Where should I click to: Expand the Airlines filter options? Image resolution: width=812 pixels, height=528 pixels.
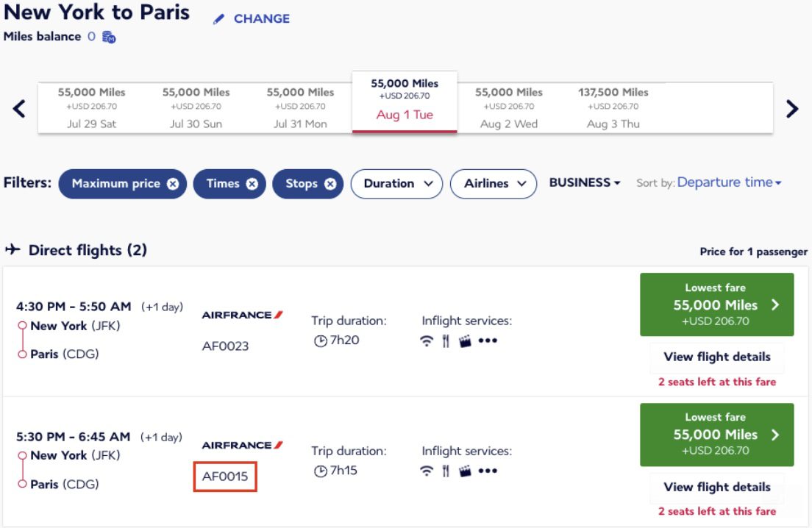point(494,184)
